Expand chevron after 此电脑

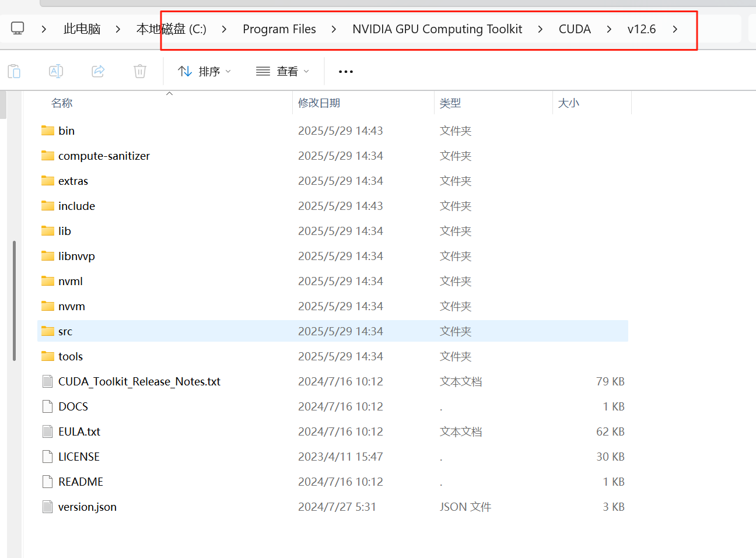click(x=118, y=29)
